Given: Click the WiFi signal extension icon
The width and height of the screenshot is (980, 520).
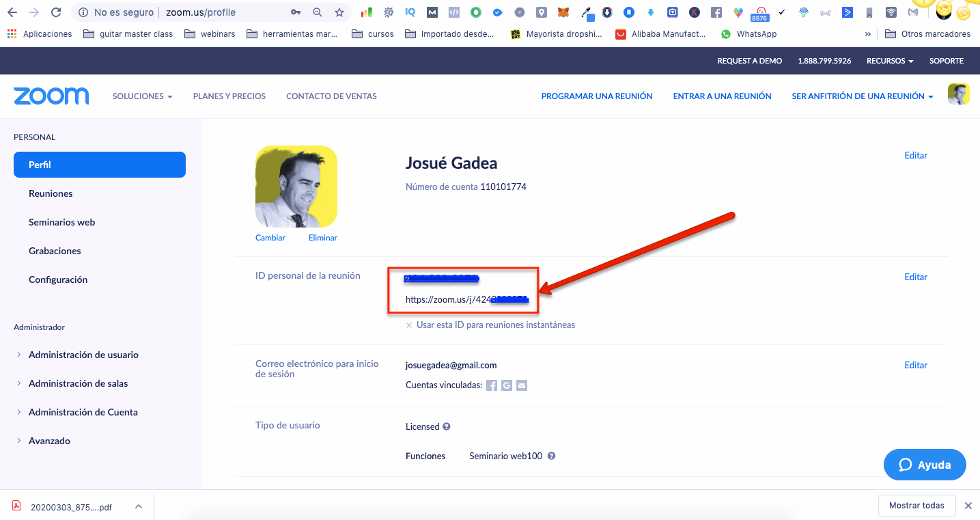Looking at the screenshot, I should 891,12.
